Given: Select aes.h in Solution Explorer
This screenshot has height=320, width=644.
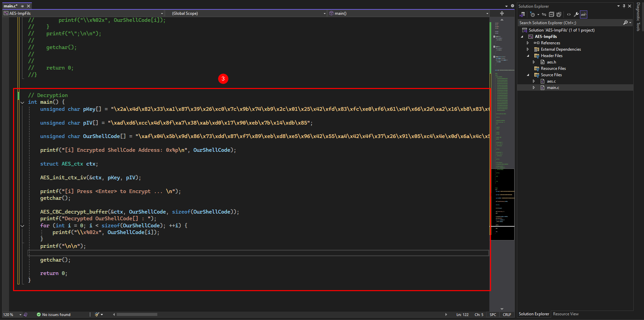Looking at the screenshot, I should (551, 62).
